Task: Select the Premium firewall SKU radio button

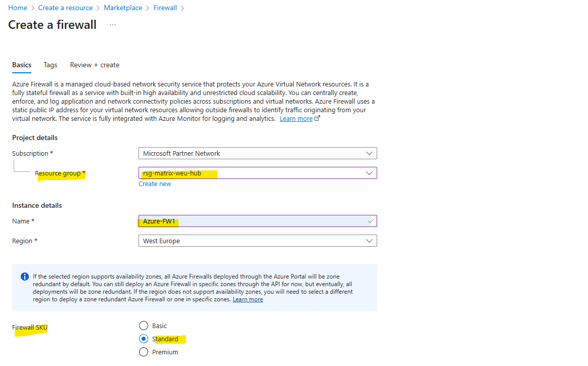Action: pyautogui.click(x=144, y=352)
